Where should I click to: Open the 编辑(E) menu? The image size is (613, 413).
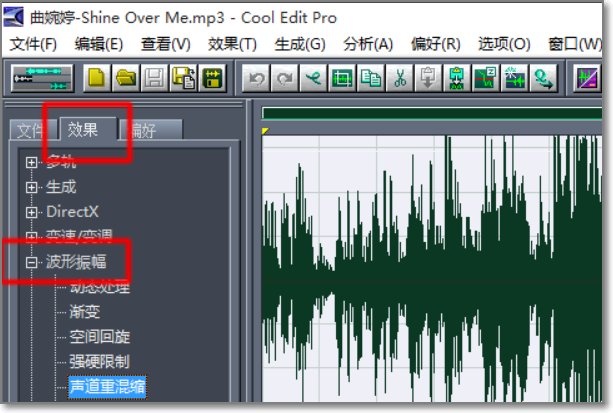(99, 44)
